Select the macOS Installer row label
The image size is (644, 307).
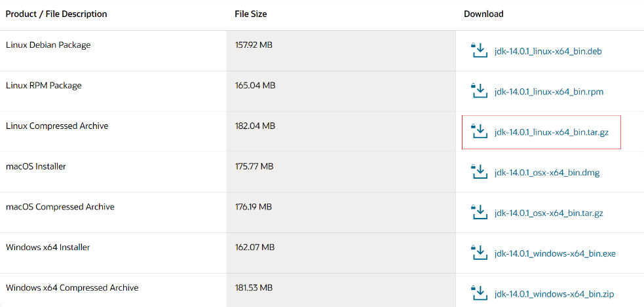point(36,166)
